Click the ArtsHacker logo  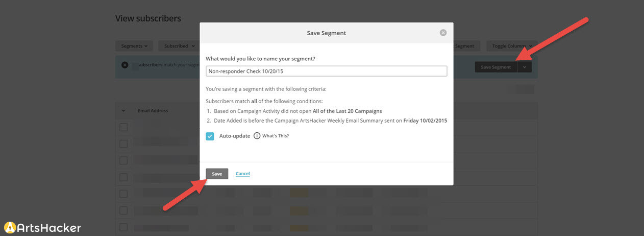pos(42,228)
